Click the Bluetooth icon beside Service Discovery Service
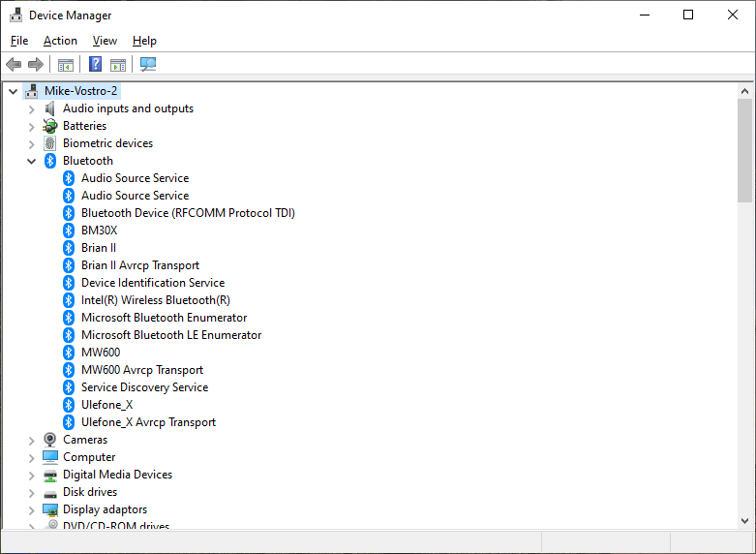The image size is (756, 554). (69, 387)
